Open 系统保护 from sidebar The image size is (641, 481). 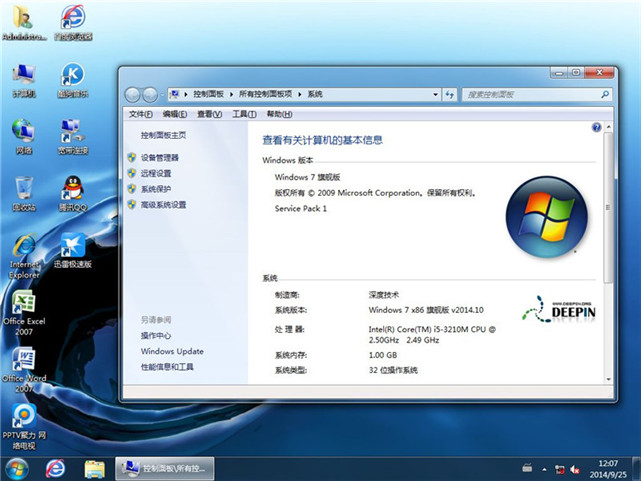pos(156,189)
